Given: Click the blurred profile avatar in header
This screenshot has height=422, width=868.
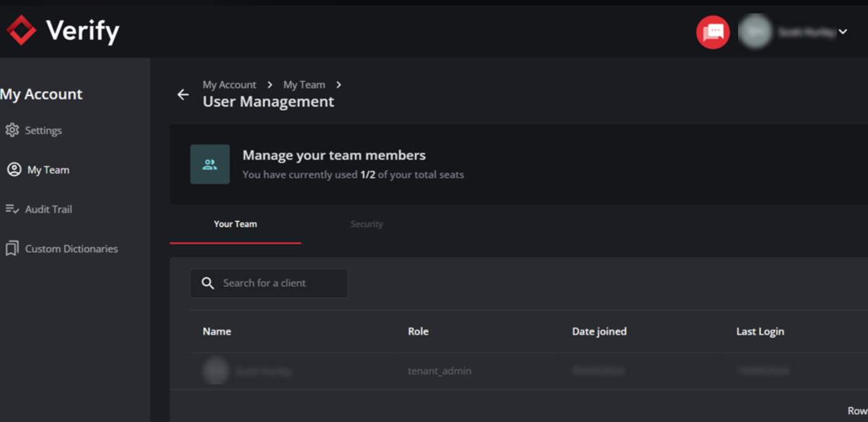Looking at the screenshot, I should [x=755, y=32].
